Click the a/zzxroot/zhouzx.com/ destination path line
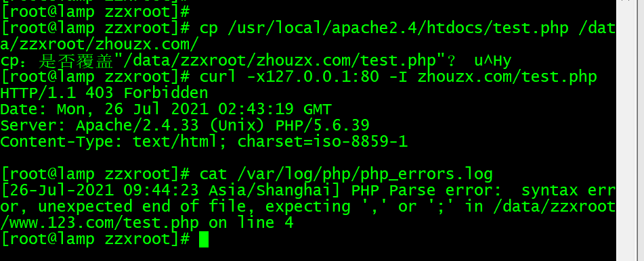Screen dimensions: 644x261 pos(100,45)
